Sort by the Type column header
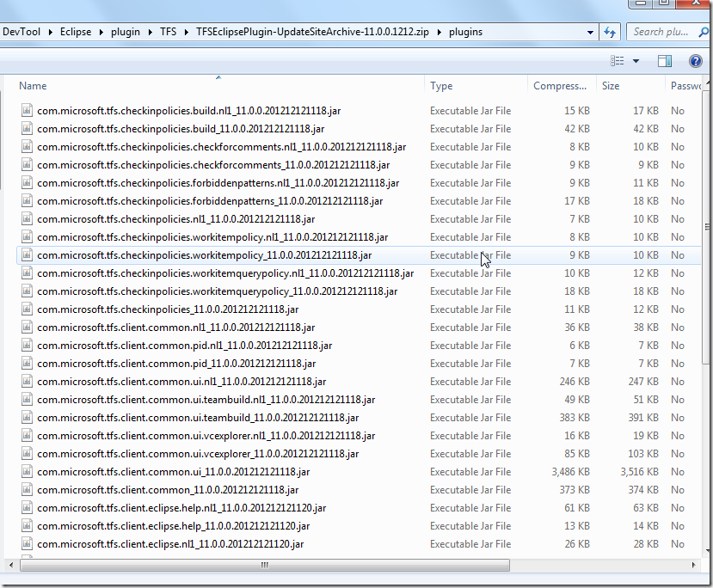This screenshot has width=713, height=588. [441, 86]
